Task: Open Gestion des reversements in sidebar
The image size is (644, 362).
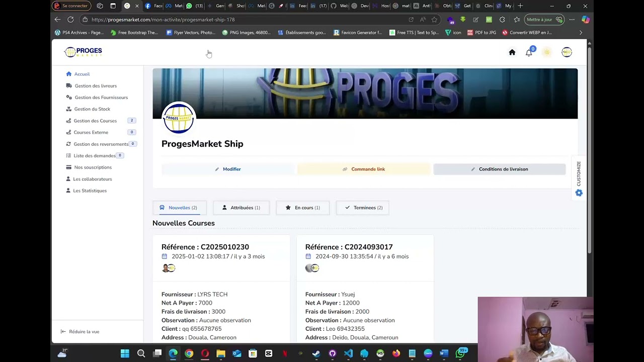Action: [97, 144]
